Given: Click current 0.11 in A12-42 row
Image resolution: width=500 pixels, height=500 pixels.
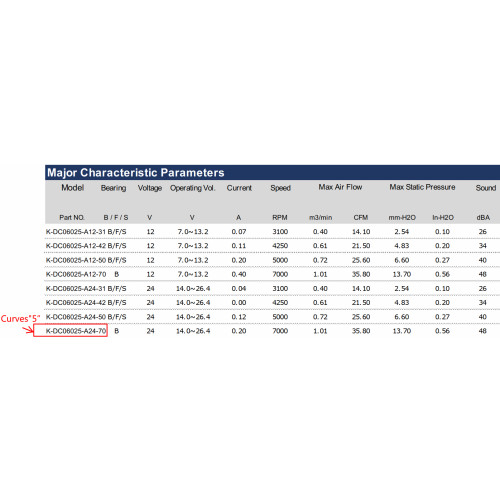Looking at the screenshot, I should tap(239, 246).
